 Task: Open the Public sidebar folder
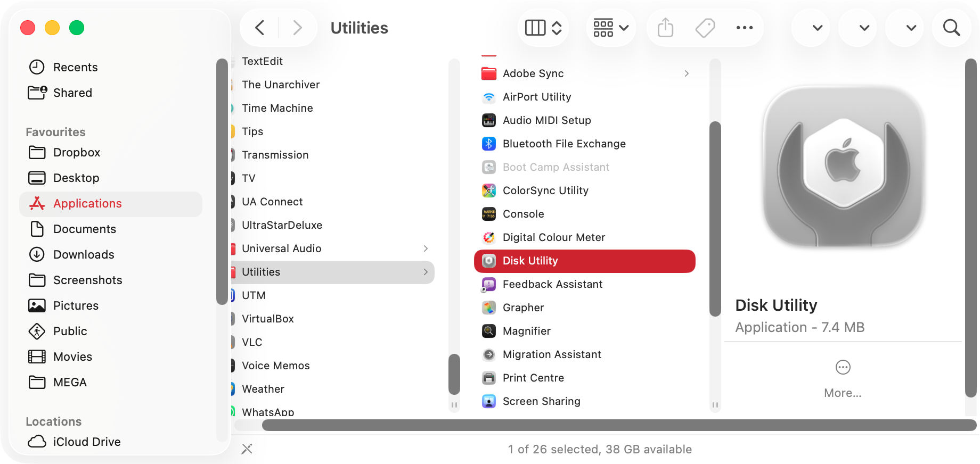[x=111, y=331]
